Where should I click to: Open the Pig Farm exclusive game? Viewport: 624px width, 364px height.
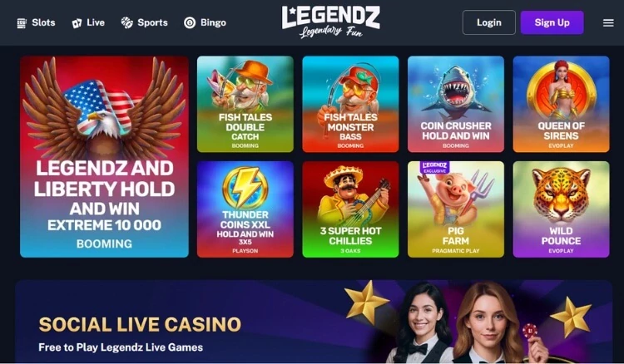pyautogui.click(x=456, y=209)
